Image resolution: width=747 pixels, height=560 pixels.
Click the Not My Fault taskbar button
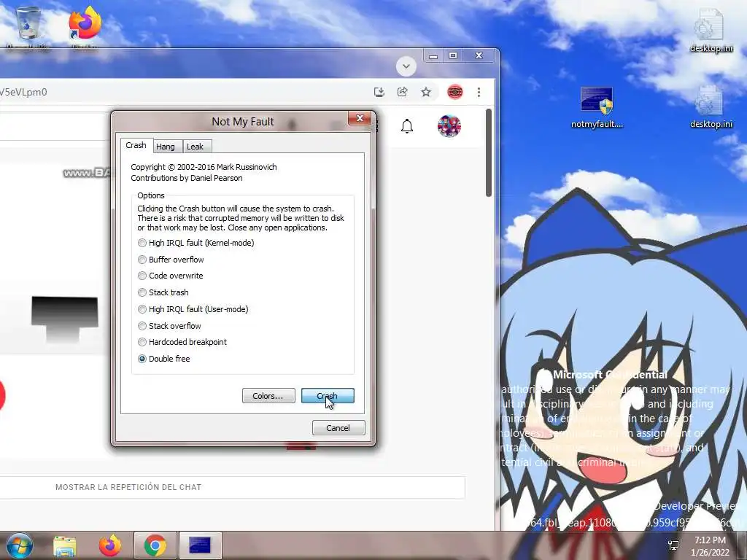click(200, 545)
